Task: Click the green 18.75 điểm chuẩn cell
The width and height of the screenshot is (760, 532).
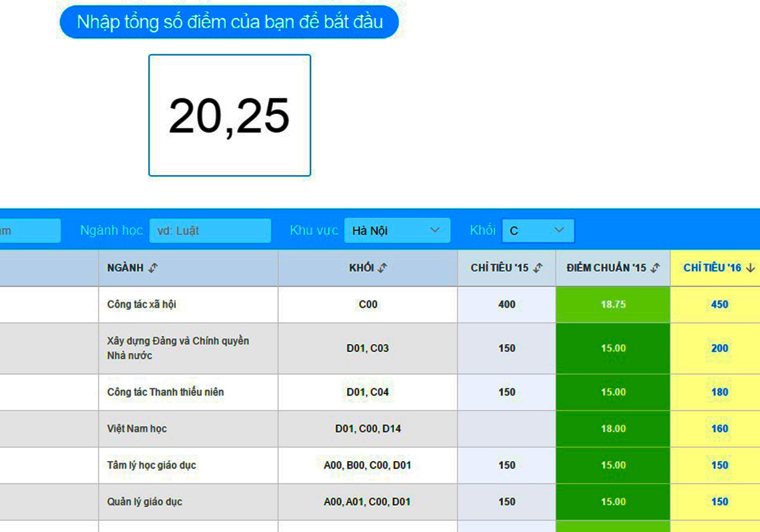Action: pos(613,305)
